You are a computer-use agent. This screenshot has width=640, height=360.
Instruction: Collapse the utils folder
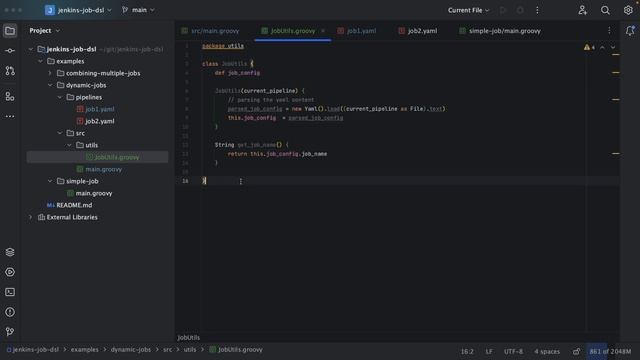69,145
